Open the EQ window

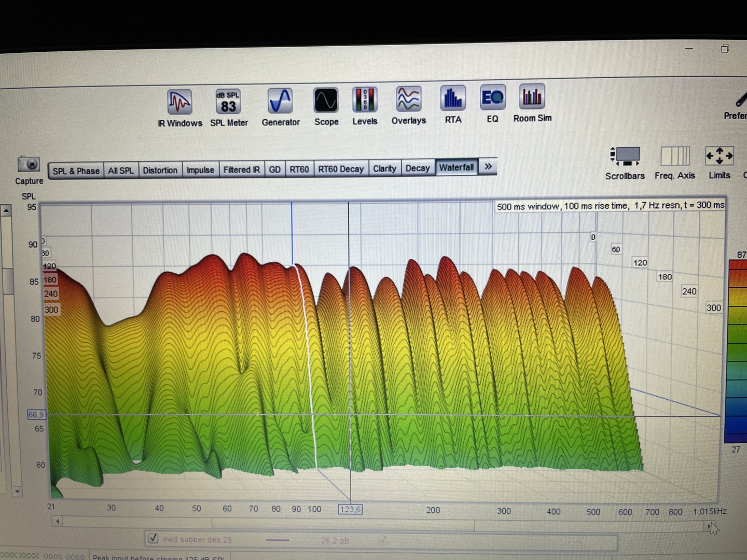(492, 104)
